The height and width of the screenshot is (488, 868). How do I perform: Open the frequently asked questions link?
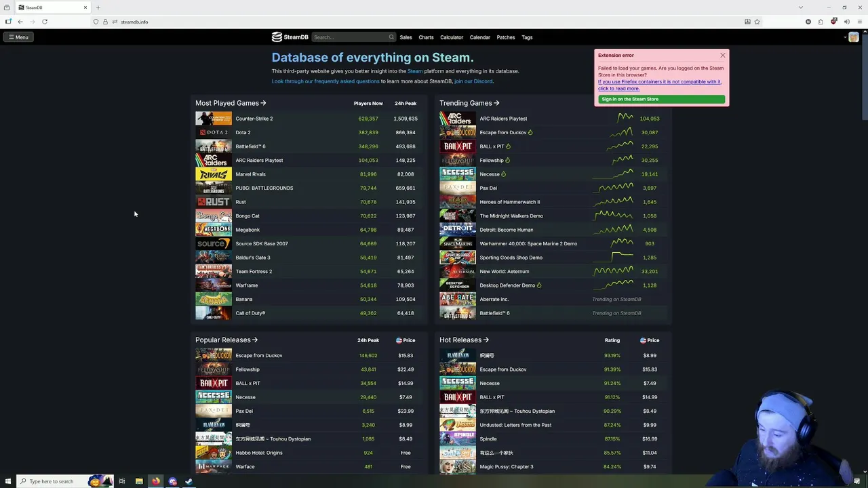pyautogui.click(x=325, y=81)
